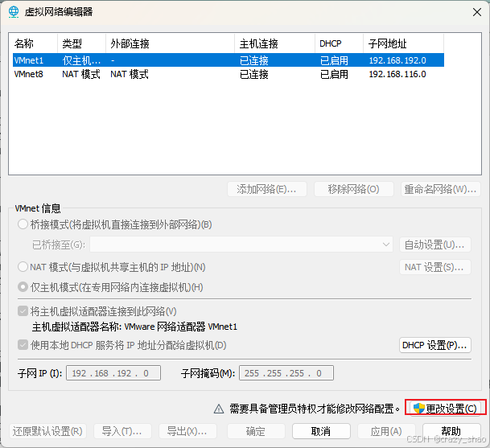This screenshot has height=448, width=490.
Task: Click the 主机连接 column header
Action: click(x=274, y=43)
